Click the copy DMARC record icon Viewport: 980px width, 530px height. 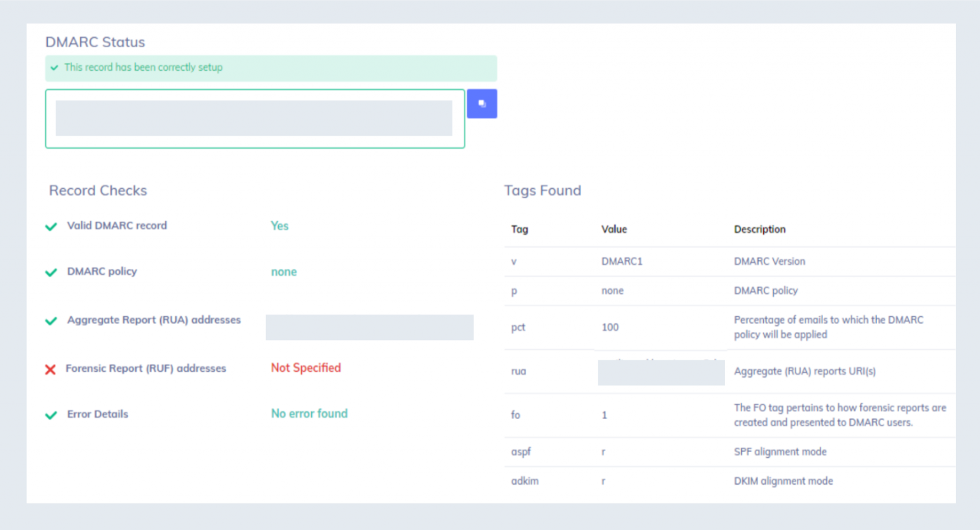(482, 103)
